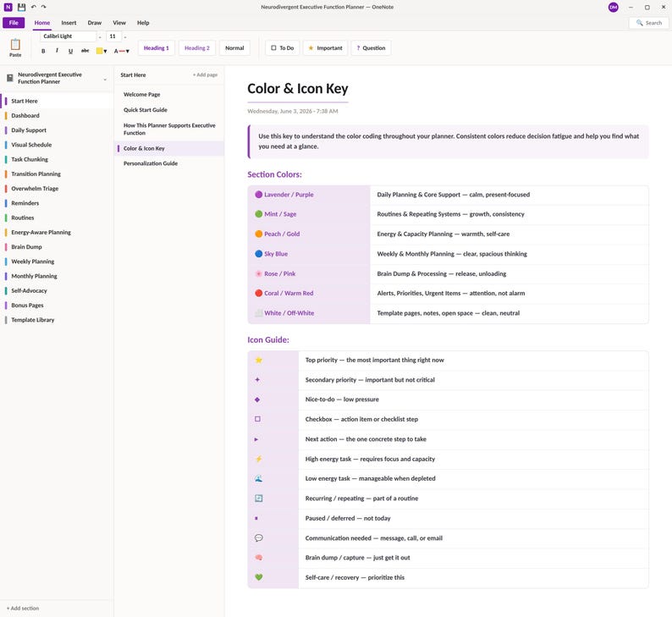Click the Color & Icon Key page title
672x617 pixels.
[297, 89]
